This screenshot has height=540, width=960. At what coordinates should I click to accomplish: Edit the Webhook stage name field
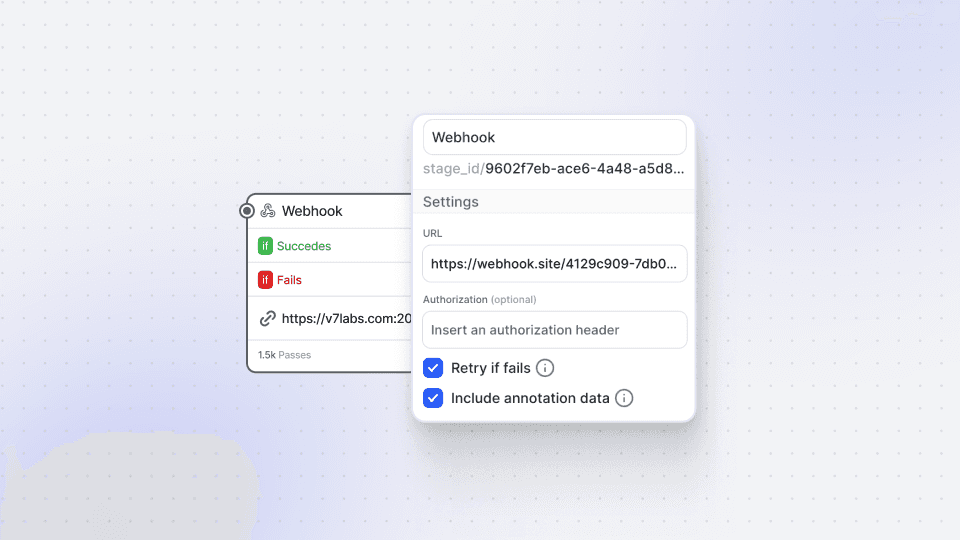pos(555,137)
